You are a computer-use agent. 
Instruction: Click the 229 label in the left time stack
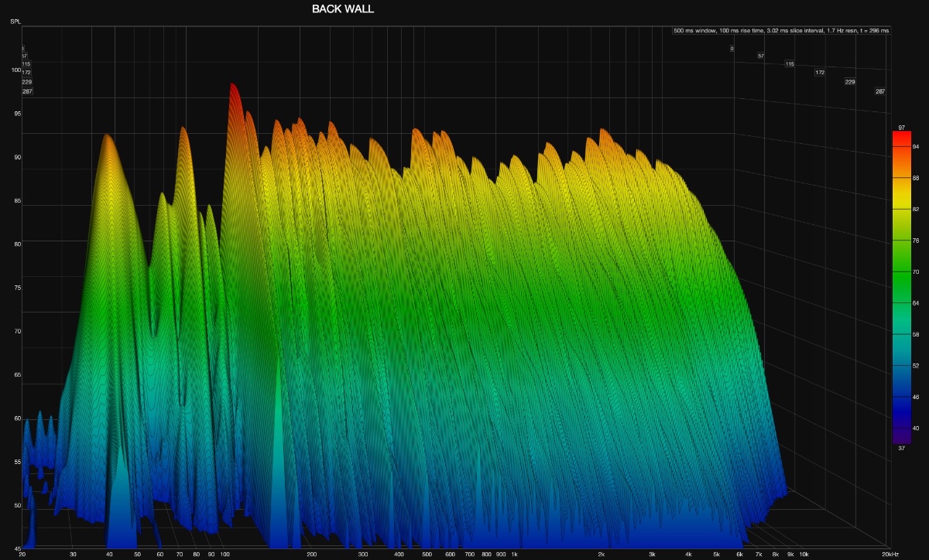coord(27,82)
